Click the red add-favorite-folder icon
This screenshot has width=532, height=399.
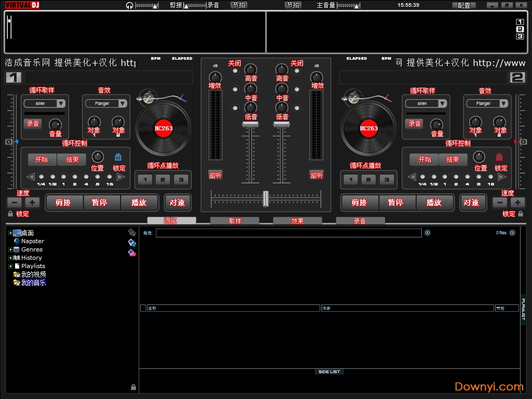click(131, 253)
